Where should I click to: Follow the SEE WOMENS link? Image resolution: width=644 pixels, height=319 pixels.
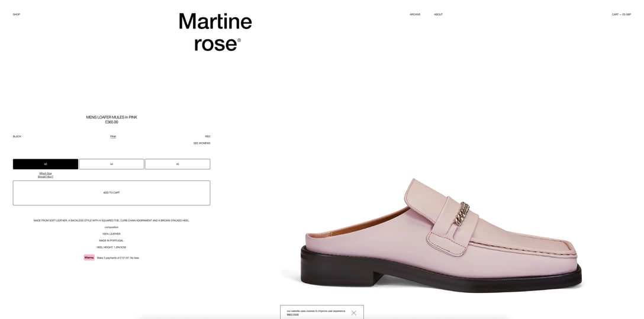[202, 143]
